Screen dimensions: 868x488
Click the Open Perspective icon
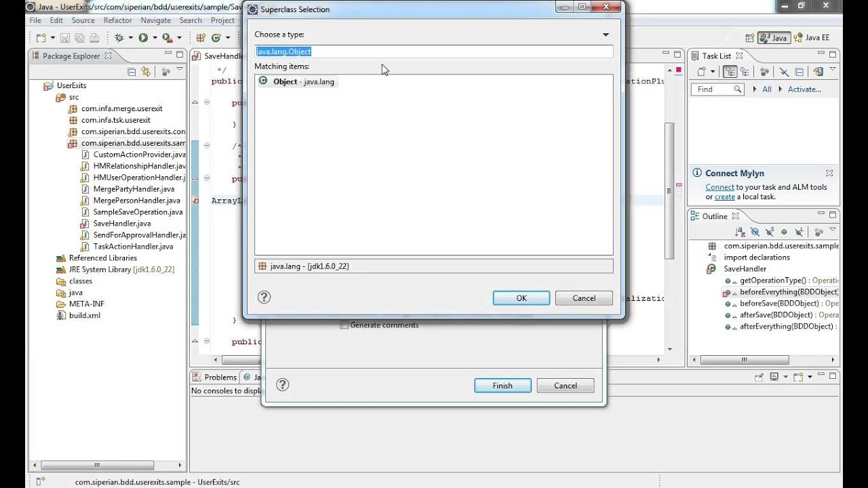750,38
